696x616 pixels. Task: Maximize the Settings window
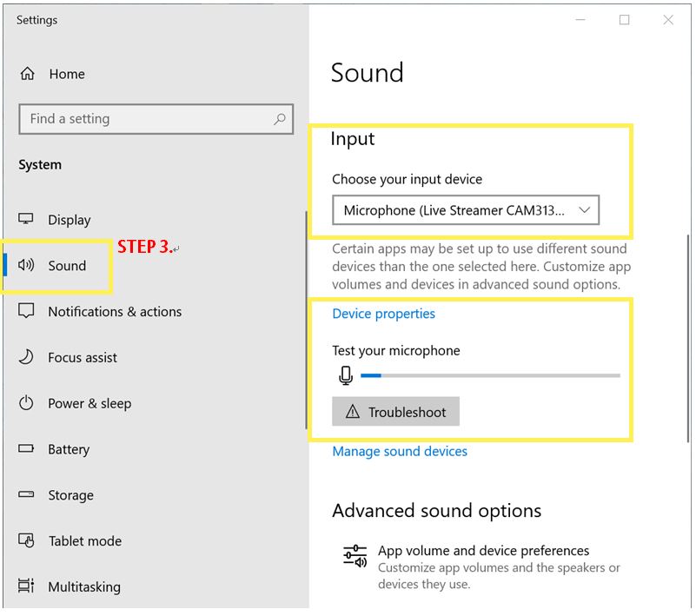coord(624,19)
